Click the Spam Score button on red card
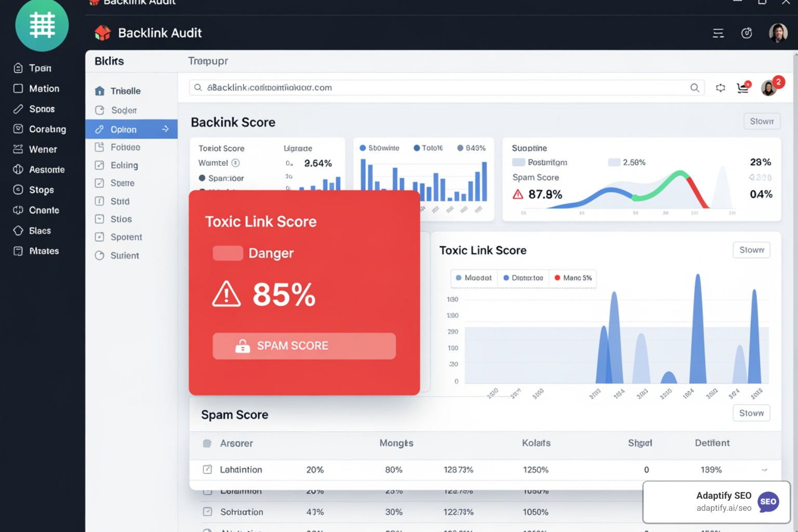Viewport: 798px width, 532px height. click(304, 346)
